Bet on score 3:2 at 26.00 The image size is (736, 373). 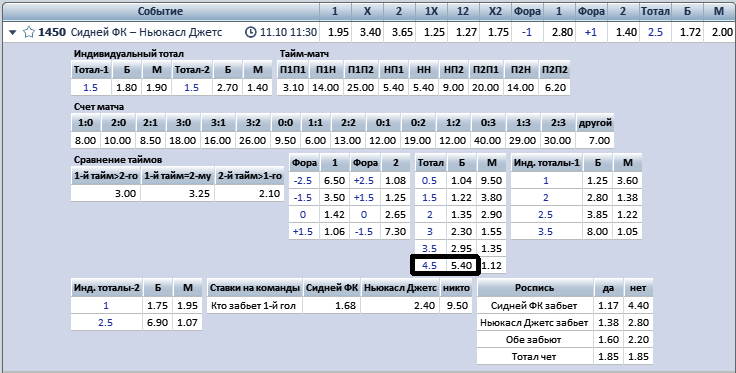point(253,140)
